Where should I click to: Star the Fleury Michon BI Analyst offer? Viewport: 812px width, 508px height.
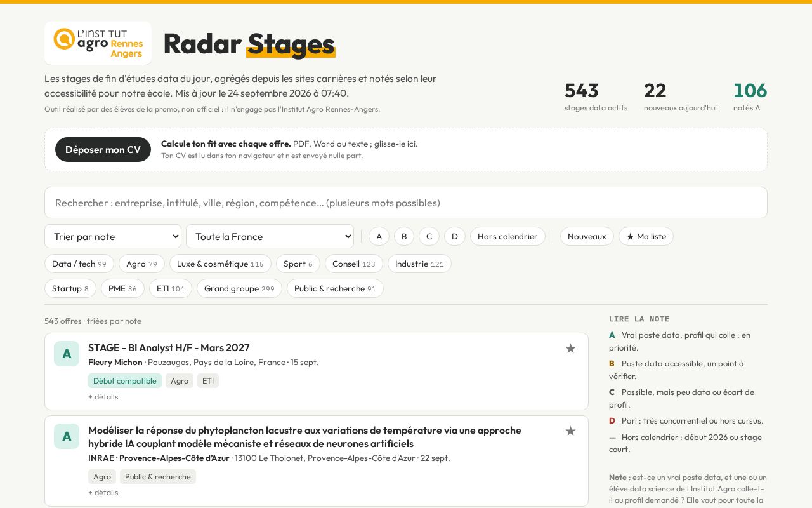pyautogui.click(x=570, y=348)
